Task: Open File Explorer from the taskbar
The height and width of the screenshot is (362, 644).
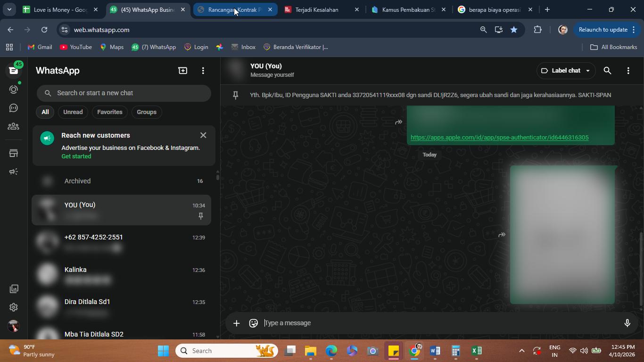Action: click(x=310, y=351)
